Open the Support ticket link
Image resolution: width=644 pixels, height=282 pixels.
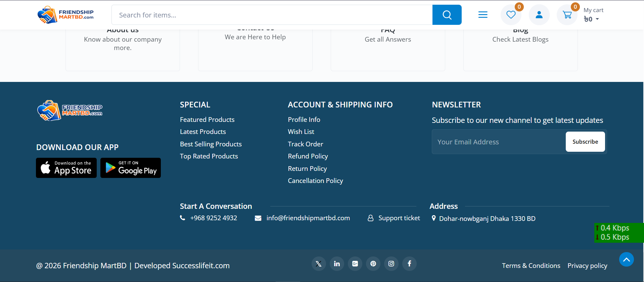[x=399, y=218]
